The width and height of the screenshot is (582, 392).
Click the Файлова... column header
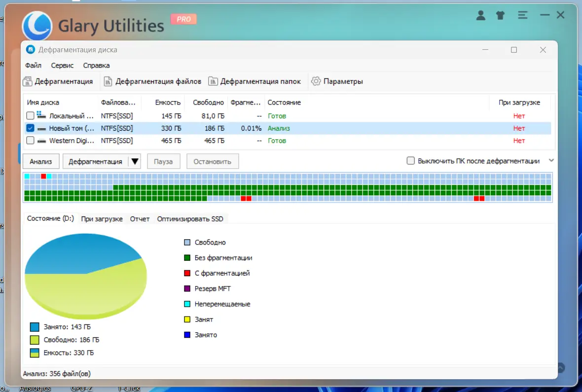click(118, 103)
